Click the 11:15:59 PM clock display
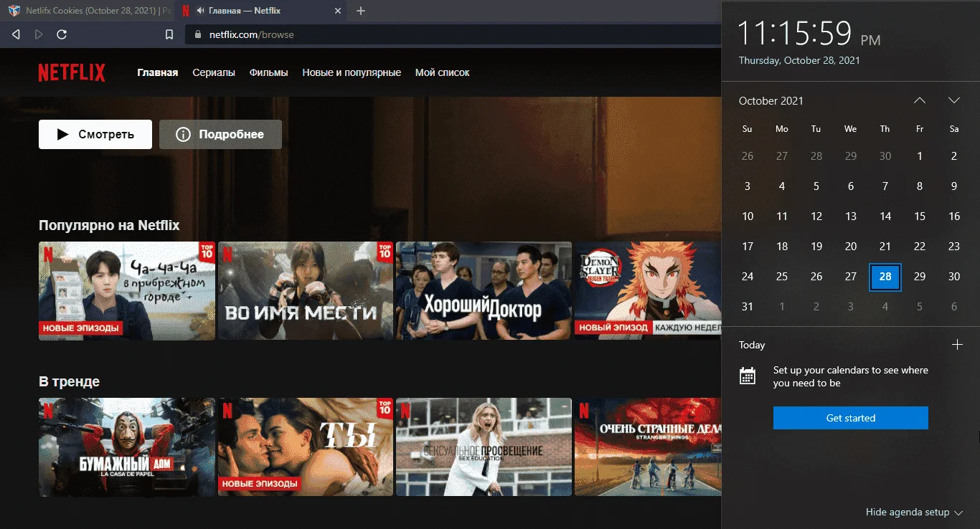980x529 pixels. pyautogui.click(x=809, y=33)
